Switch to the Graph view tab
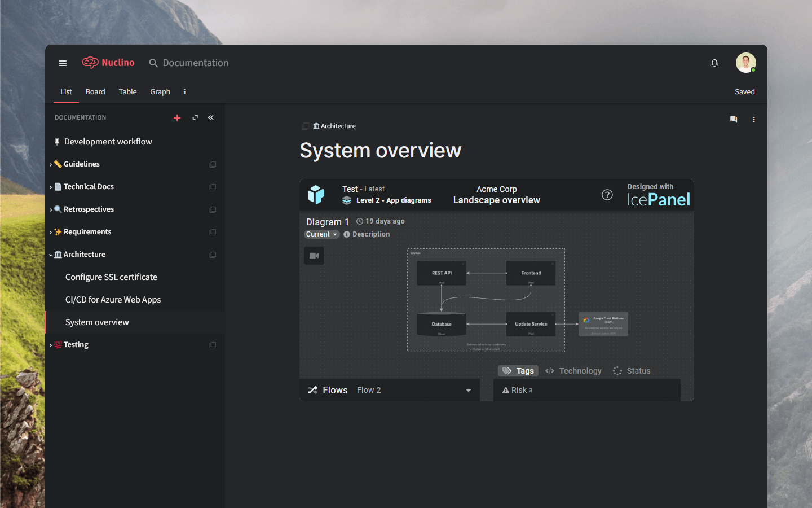Image resolution: width=812 pixels, height=508 pixels. [x=160, y=91]
